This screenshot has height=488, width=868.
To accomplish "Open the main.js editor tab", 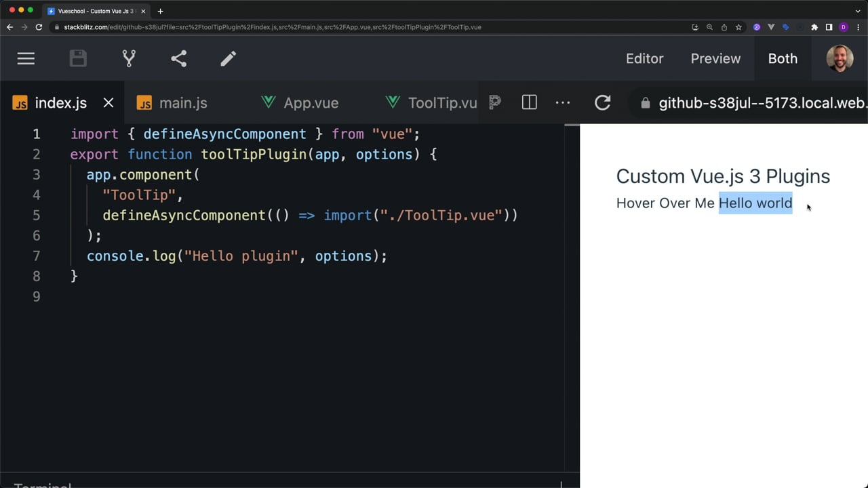I will click(182, 103).
